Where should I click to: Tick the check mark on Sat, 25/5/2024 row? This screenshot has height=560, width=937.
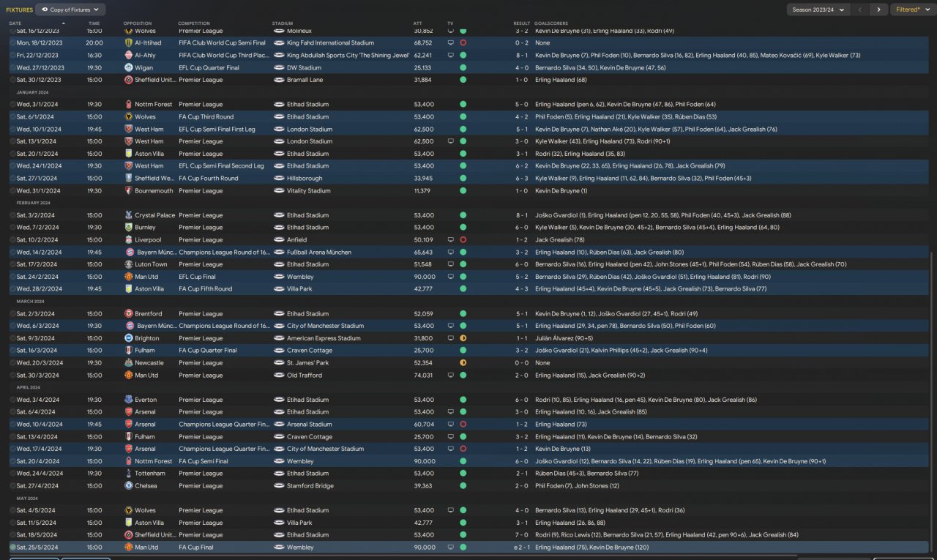pyautogui.click(x=13, y=548)
